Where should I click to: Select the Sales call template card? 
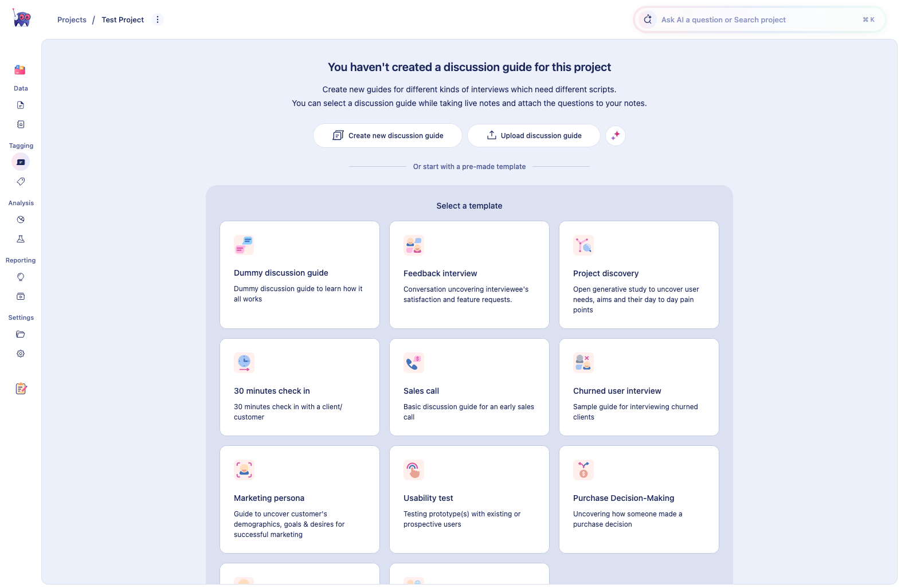469,387
